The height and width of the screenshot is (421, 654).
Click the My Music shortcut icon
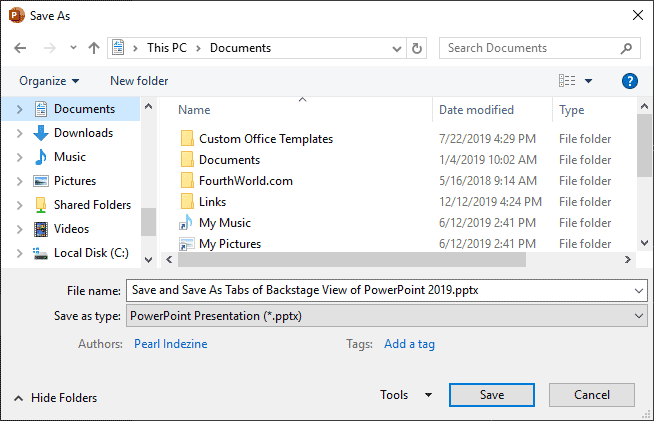[x=186, y=222]
